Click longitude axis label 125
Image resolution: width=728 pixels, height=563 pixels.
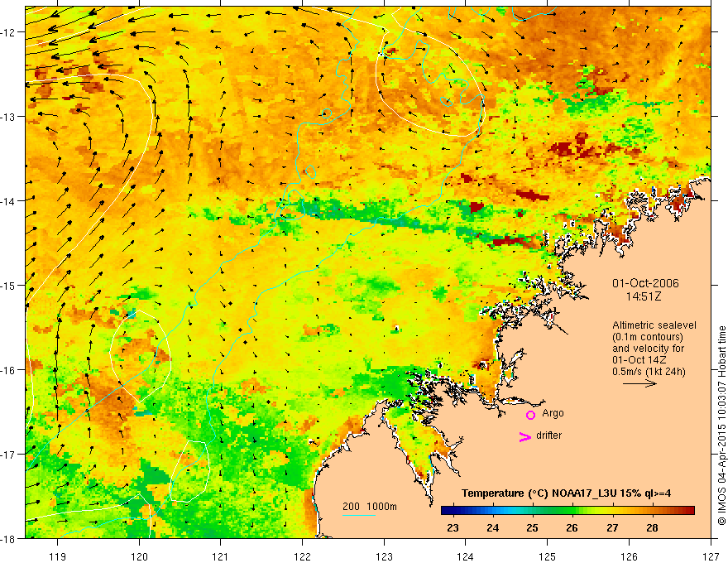548,556
